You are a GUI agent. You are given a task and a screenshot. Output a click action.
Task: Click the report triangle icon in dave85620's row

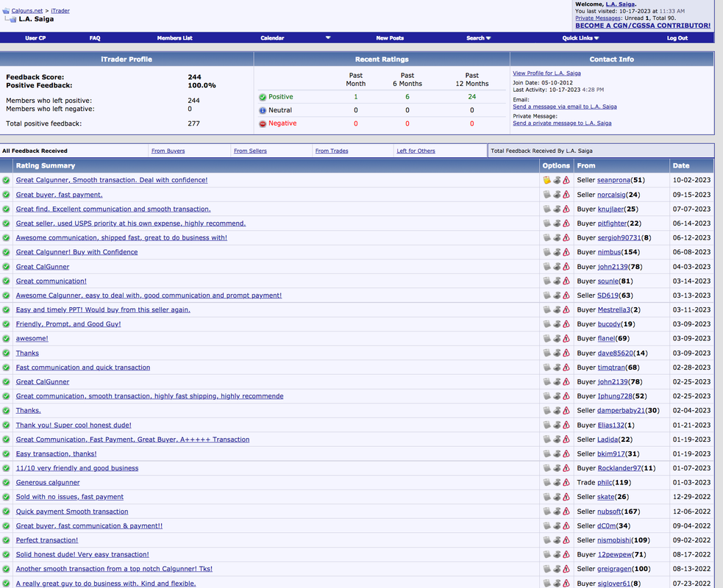pyautogui.click(x=566, y=353)
